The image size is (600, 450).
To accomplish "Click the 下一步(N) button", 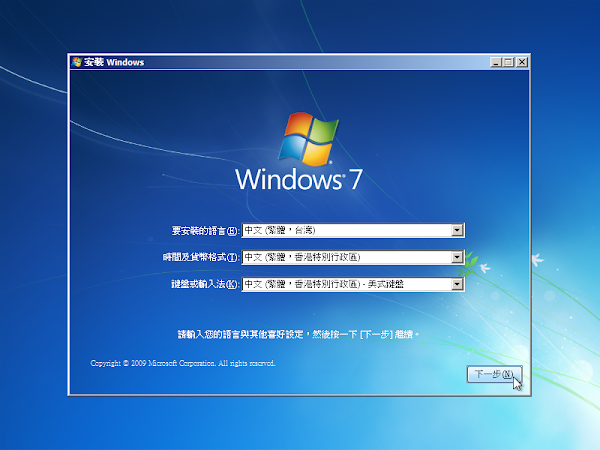I will click(494, 374).
